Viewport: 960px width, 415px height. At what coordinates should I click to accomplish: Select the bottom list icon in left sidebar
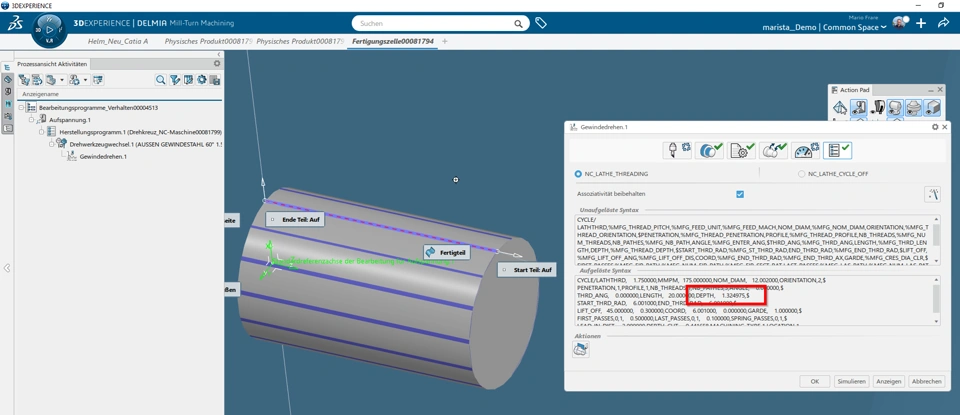[x=7, y=128]
